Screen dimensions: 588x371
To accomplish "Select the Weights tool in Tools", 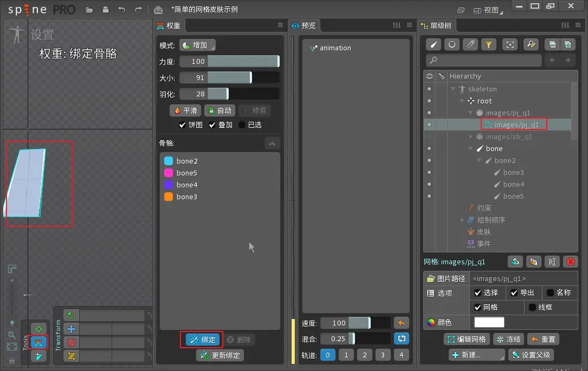I will click(x=38, y=342).
